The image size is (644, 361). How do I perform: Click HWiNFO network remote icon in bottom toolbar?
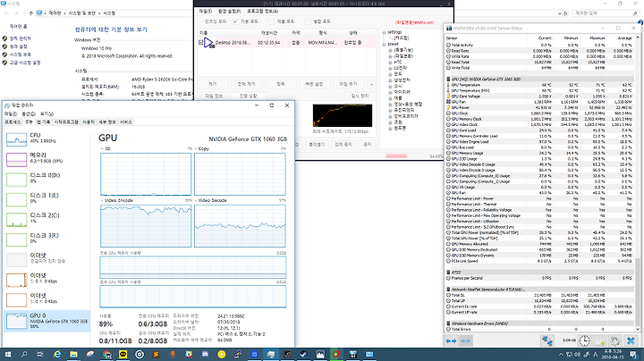[547, 340]
